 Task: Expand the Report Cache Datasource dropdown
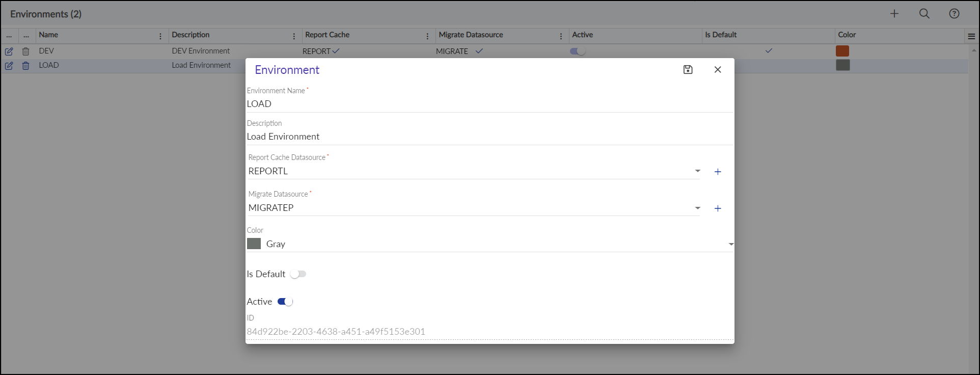tap(698, 171)
